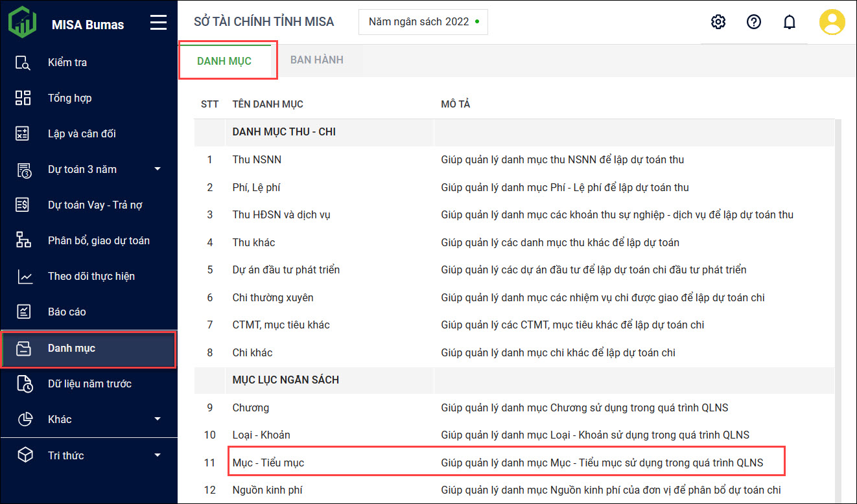Open the Mục - Tiểu mục category
The height and width of the screenshot is (504, 857).
pyautogui.click(x=268, y=463)
